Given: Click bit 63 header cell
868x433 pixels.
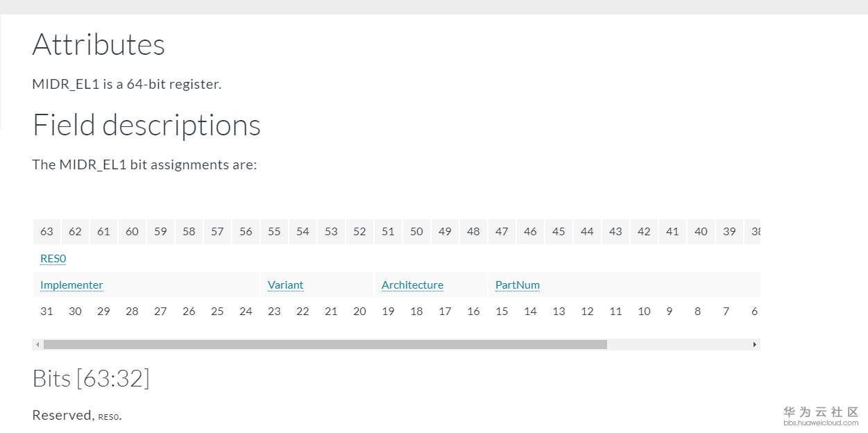Looking at the screenshot, I should coord(46,232).
